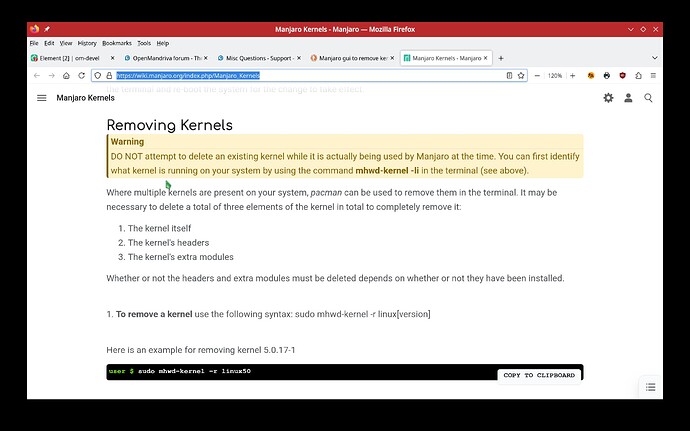Click the sudo mhwd-kernel -r linux50 command
690x431 pixels.
tap(195, 371)
